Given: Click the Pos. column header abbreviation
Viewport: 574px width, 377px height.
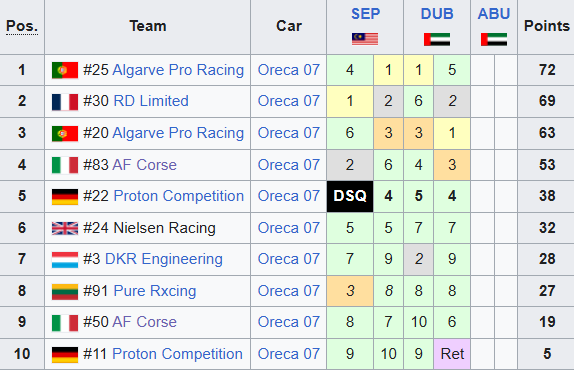Looking at the screenshot, I should 22,26.
